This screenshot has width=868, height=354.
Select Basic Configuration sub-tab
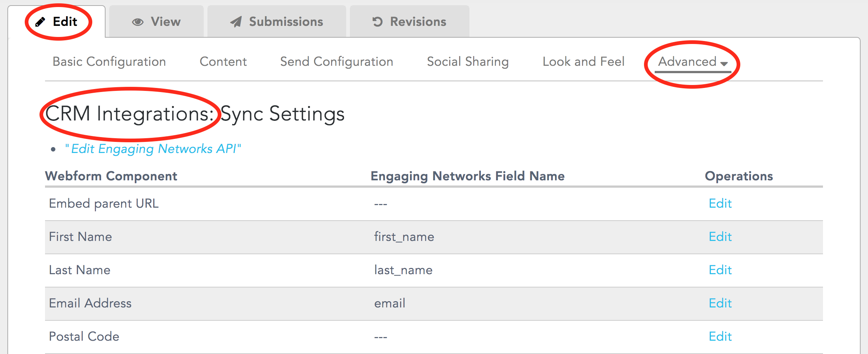click(109, 61)
